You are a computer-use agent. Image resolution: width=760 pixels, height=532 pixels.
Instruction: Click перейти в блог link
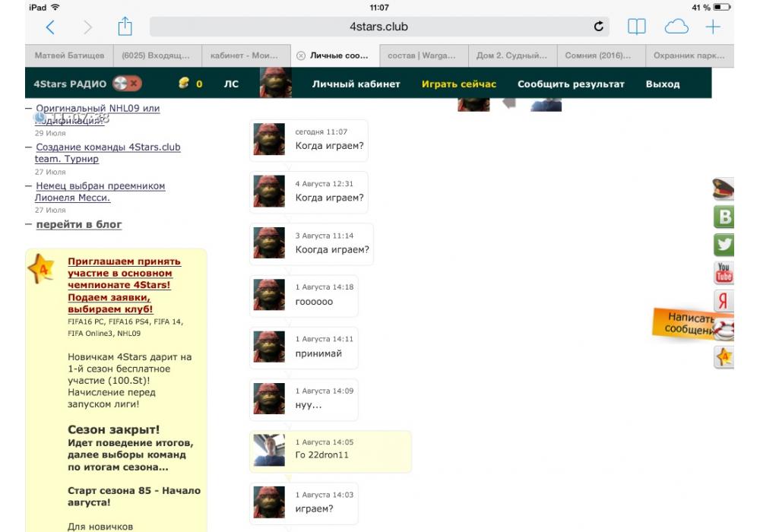coord(79,224)
